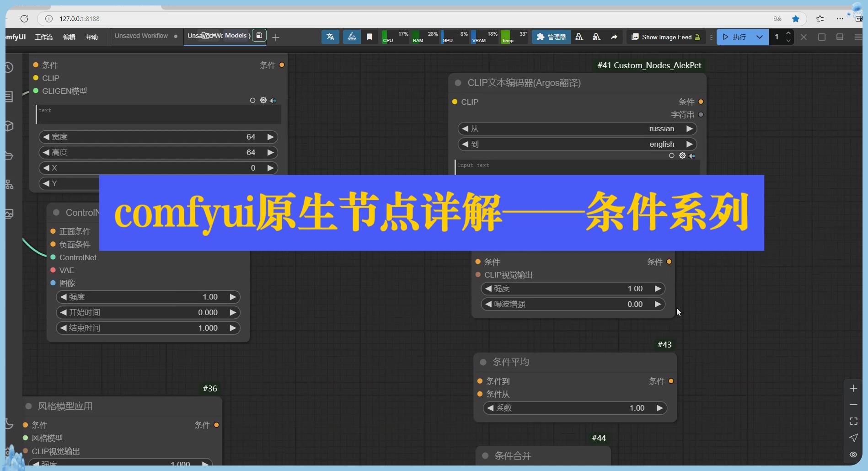Click the gear icon above GLIGEN text box

pos(263,100)
